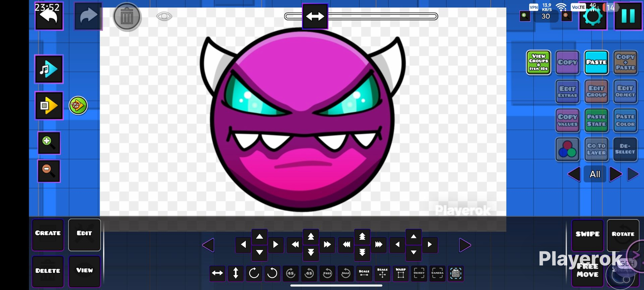Enable Snap rotation
Image resolution: width=644 pixels, height=290 pixels.
[x=345, y=273]
